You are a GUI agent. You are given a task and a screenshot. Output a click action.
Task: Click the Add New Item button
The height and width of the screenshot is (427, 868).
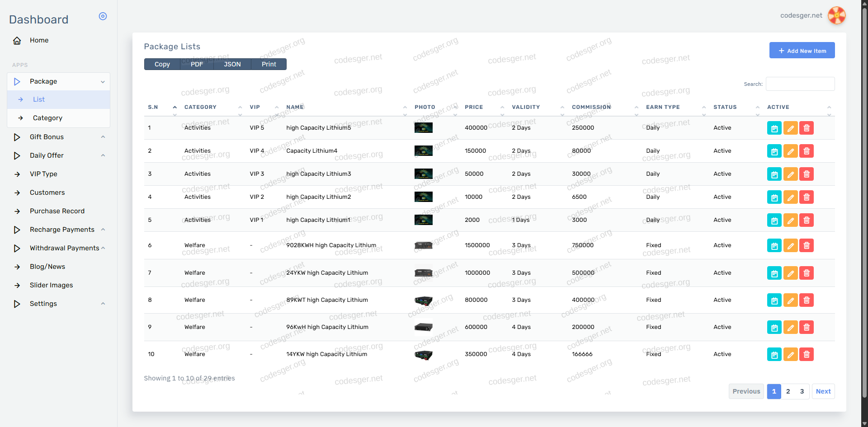pyautogui.click(x=802, y=51)
